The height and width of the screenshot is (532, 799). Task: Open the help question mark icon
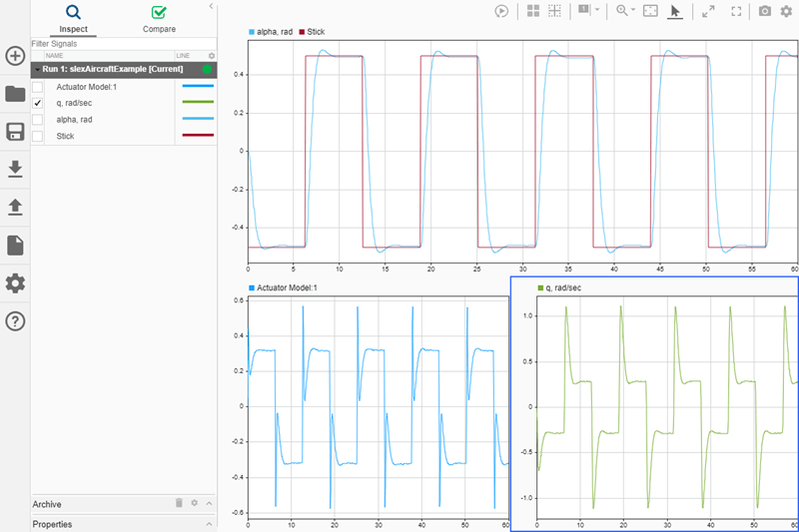tap(15, 321)
